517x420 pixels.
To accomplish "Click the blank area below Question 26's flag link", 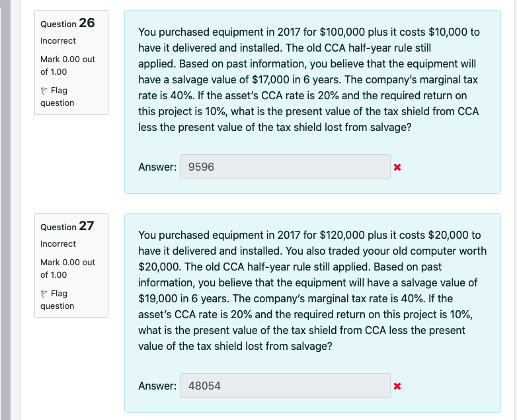I will [x=71, y=152].
